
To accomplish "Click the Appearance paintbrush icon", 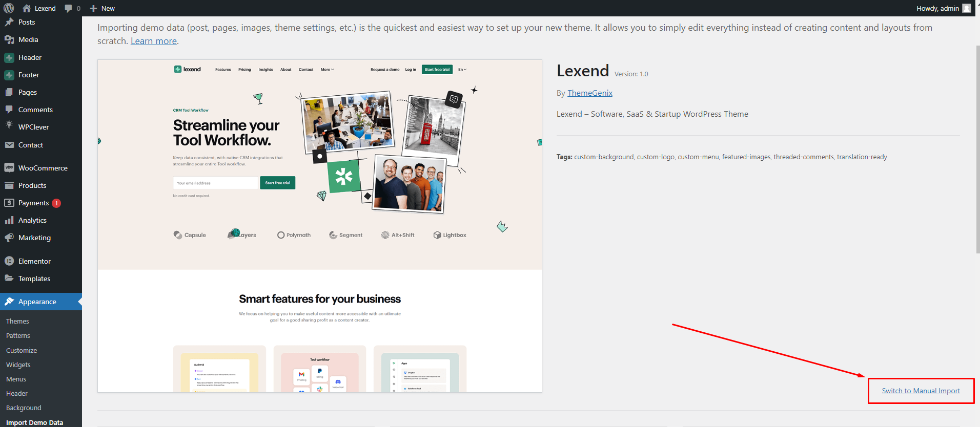I will (9, 302).
